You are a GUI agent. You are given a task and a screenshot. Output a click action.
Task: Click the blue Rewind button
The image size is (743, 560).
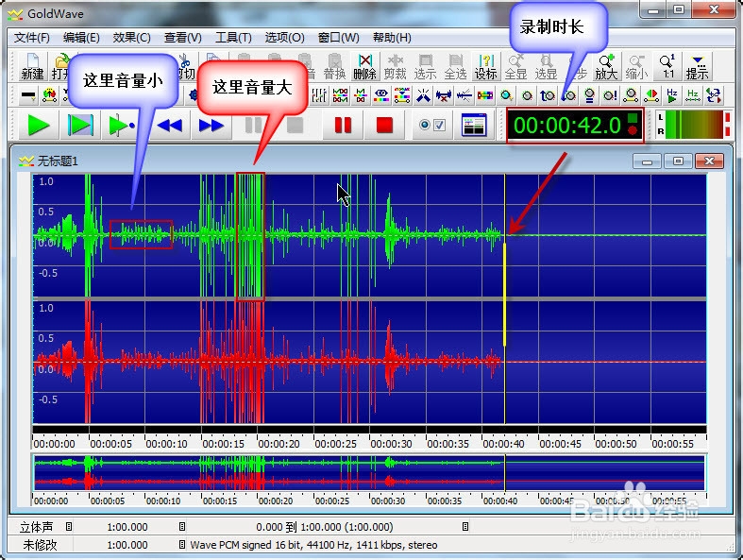(169, 126)
